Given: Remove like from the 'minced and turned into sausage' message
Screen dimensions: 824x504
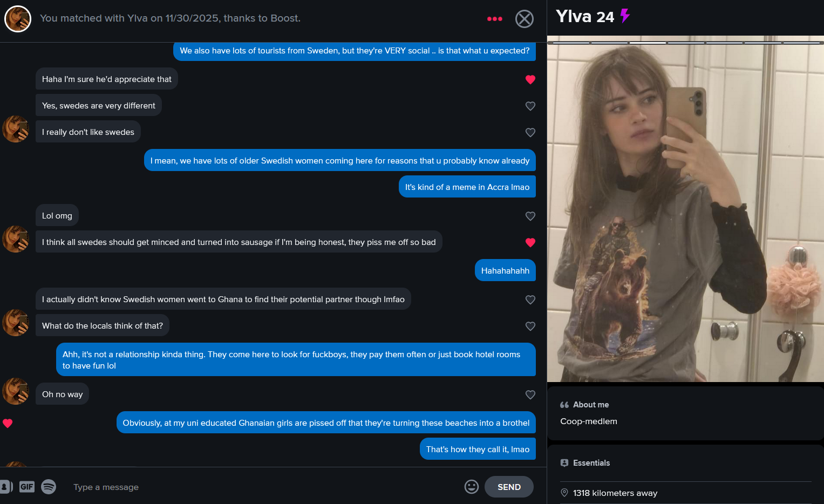Looking at the screenshot, I should pos(530,242).
